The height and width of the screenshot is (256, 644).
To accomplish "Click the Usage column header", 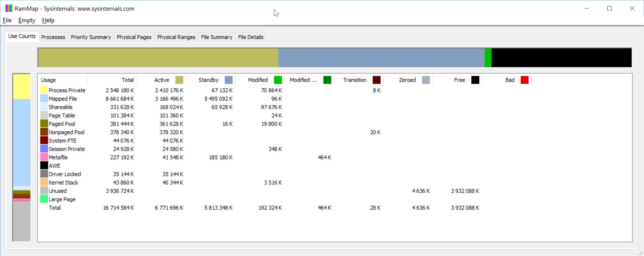I will (63, 80).
